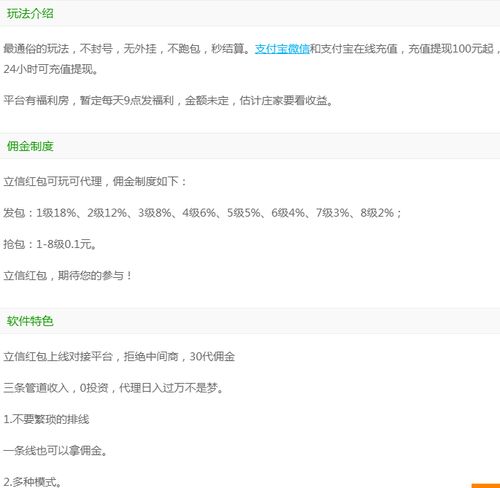
Task: Click the line 立信红包可玩可代理
Action: 95,181
